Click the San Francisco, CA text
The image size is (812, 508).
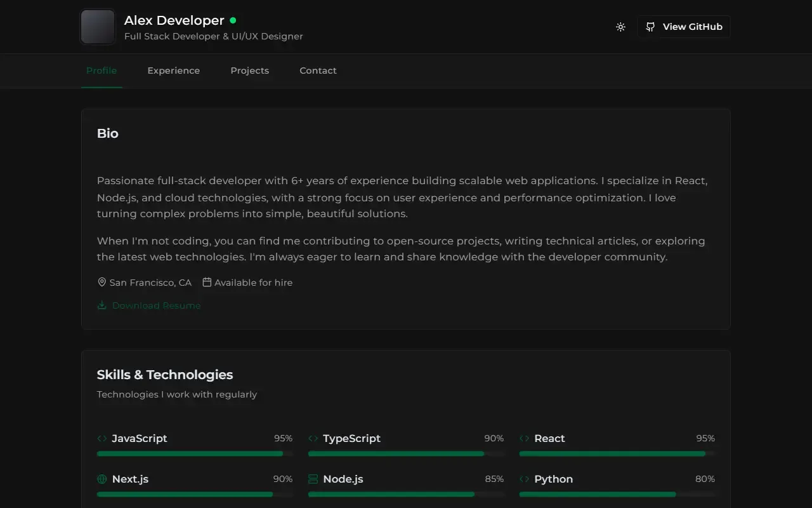(x=150, y=283)
